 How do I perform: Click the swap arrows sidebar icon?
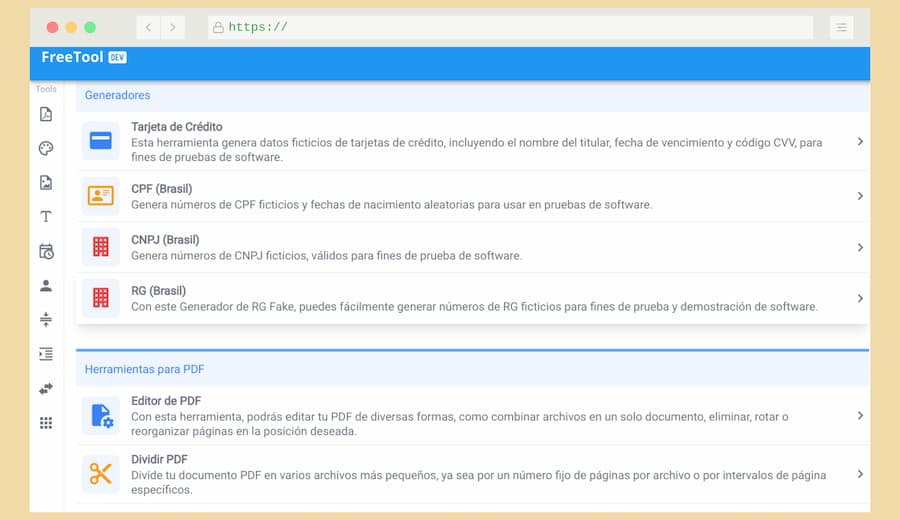point(46,388)
